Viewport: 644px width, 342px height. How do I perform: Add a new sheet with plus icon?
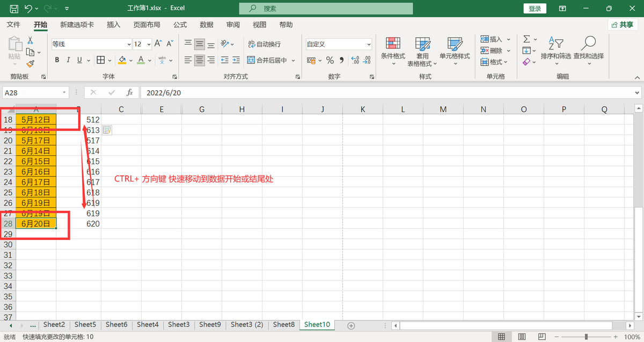coord(351,325)
